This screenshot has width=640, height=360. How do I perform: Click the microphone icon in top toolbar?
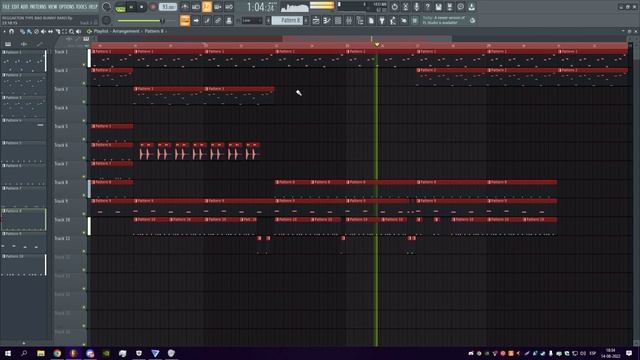[x=416, y=7]
